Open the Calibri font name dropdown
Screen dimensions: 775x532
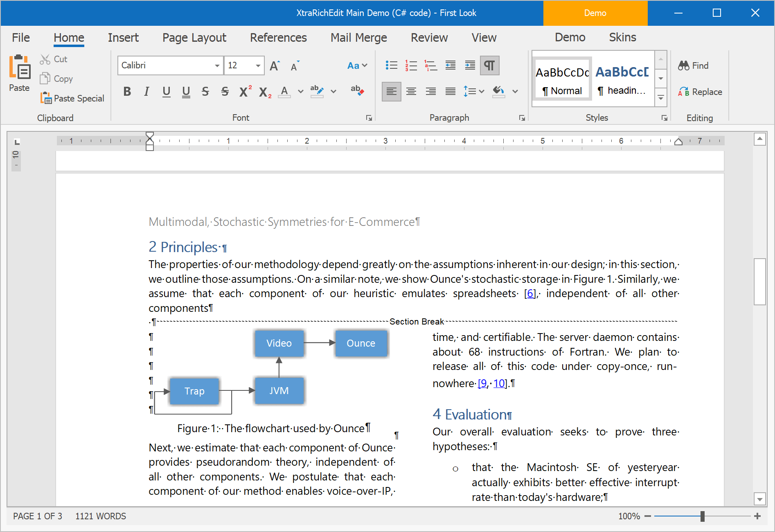[x=217, y=65]
